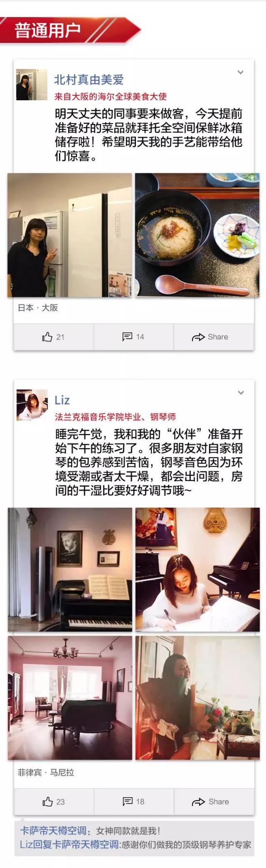Image resolution: width=266 pixels, height=868 pixels.
Task: Open user name link Liz
Action: point(62,400)
